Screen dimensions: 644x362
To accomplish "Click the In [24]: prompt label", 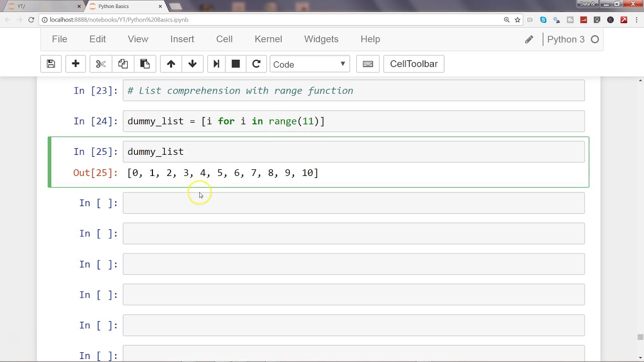I will pos(96,121).
